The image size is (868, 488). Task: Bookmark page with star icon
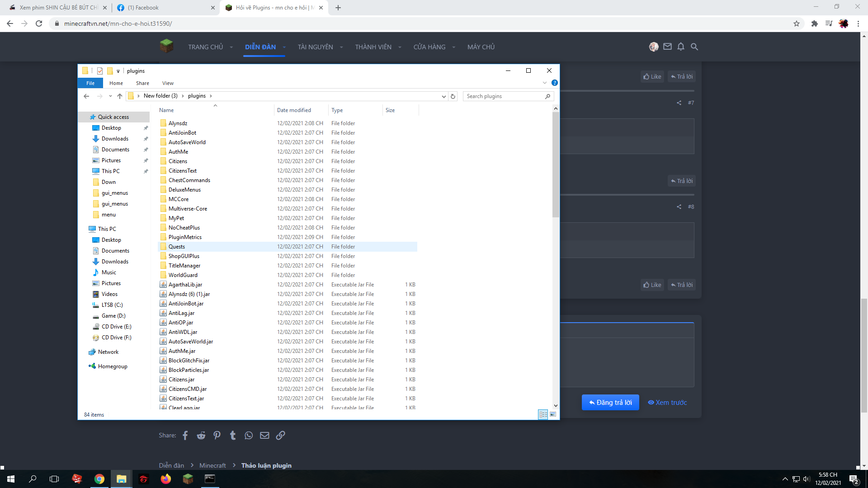click(x=797, y=23)
